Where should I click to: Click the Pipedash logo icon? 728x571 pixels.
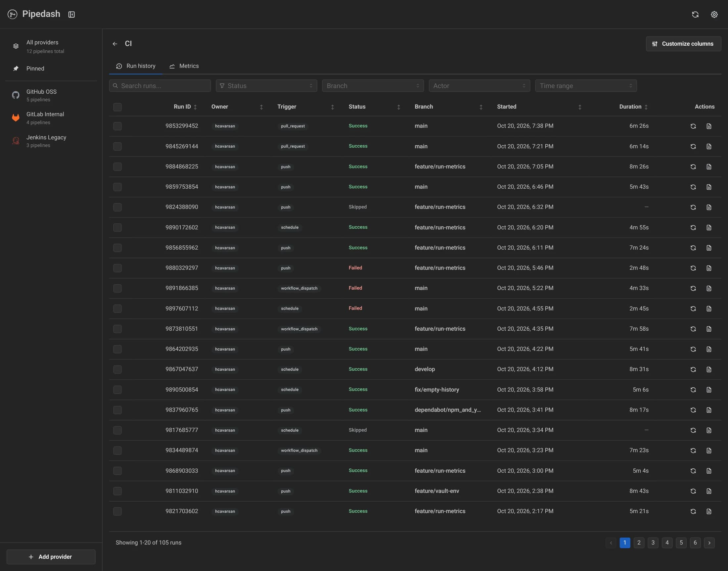coord(12,14)
